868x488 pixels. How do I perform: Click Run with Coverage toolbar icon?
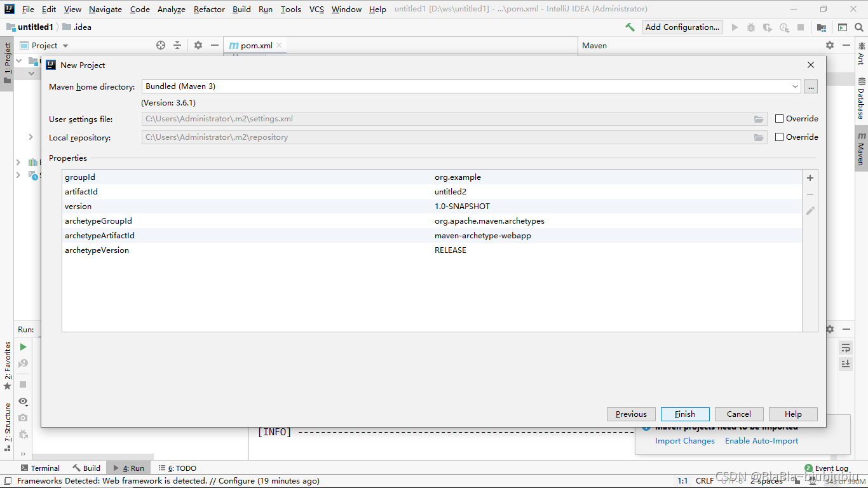[x=768, y=27]
